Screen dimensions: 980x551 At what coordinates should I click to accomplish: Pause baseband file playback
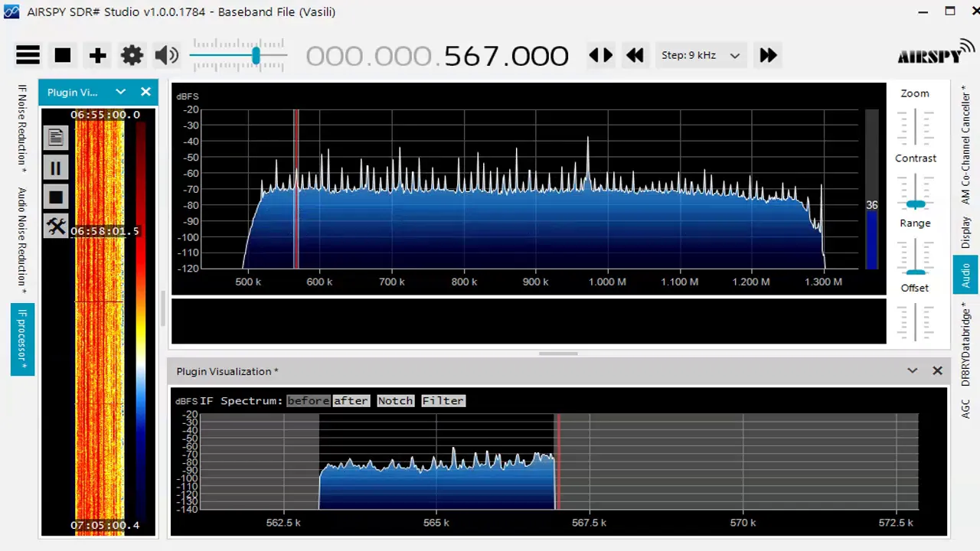coord(55,168)
